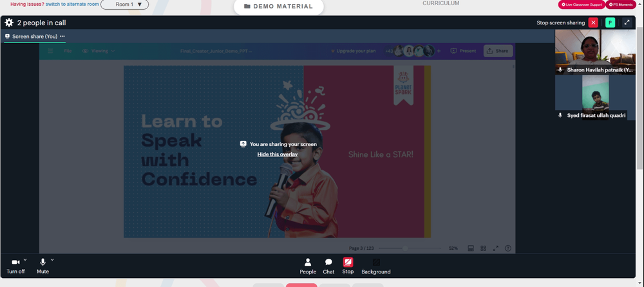Image resolution: width=644 pixels, height=287 pixels.
Task: Click the Share button in Canva
Action: click(x=498, y=51)
